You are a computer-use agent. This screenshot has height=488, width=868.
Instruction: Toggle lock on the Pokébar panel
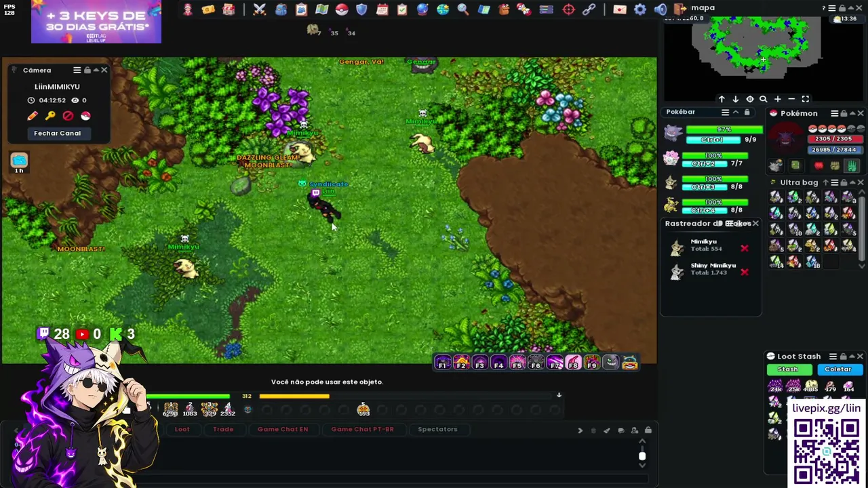(747, 113)
